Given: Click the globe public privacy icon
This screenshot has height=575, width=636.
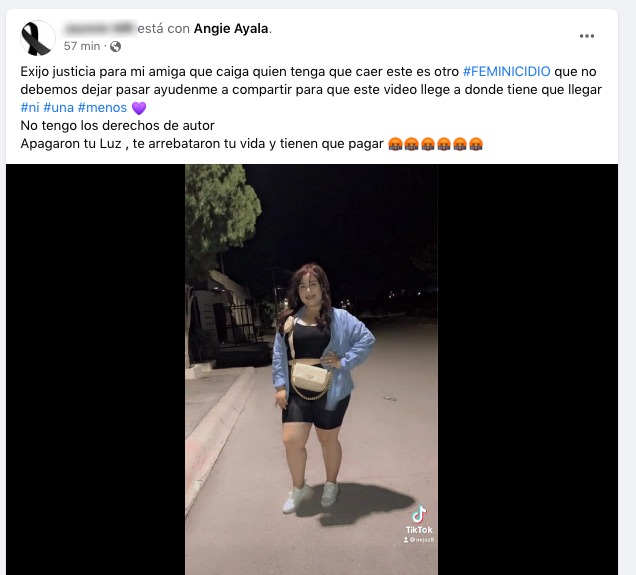Looking at the screenshot, I should 116,47.
